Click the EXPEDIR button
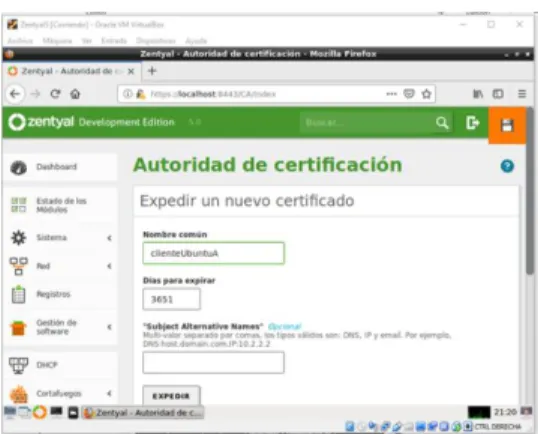The image size is (538, 434). (x=172, y=396)
